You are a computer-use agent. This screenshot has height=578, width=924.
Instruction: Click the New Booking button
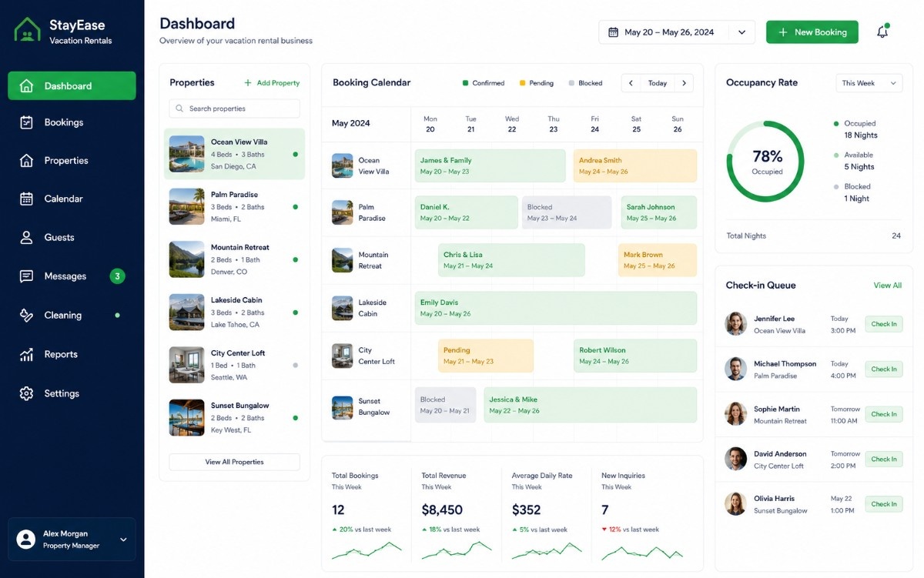(812, 32)
